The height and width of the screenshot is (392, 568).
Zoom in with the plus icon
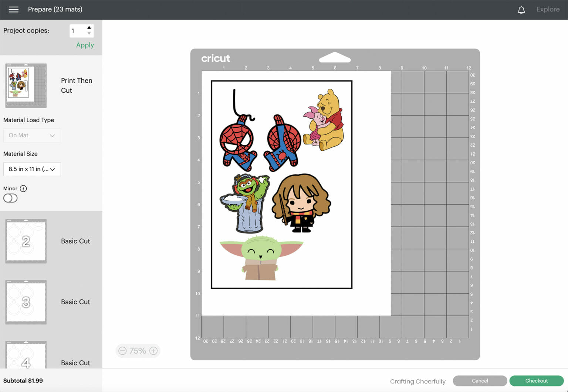pyautogui.click(x=153, y=351)
